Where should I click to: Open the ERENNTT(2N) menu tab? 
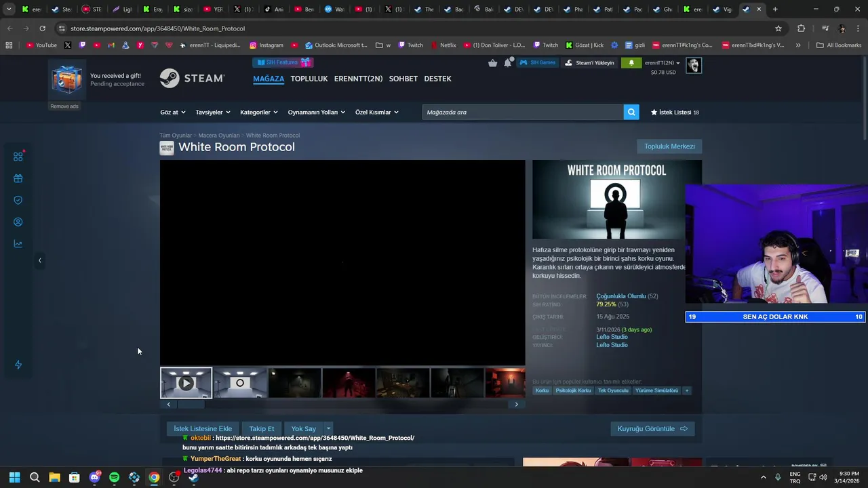(x=358, y=79)
